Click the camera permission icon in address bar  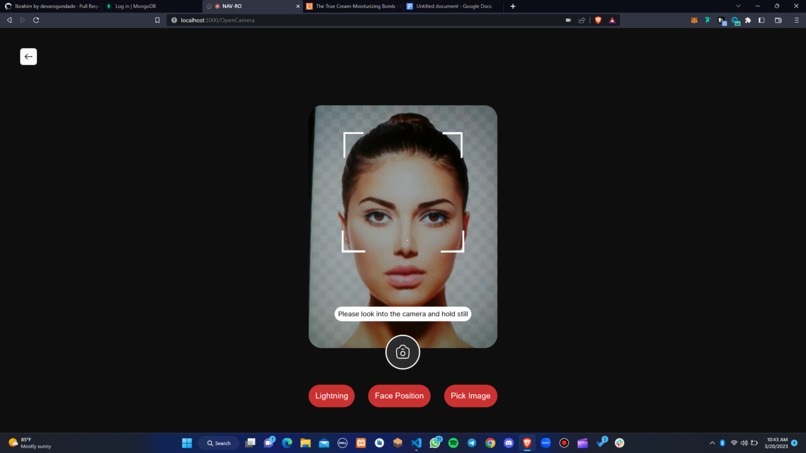click(568, 20)
